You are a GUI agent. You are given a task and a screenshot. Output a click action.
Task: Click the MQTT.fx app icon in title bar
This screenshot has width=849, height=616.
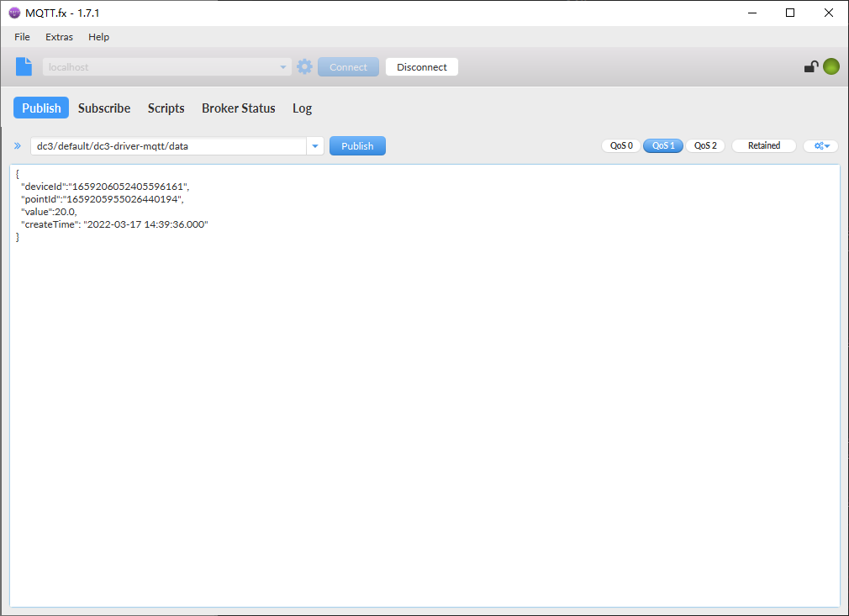click(14, 13)
